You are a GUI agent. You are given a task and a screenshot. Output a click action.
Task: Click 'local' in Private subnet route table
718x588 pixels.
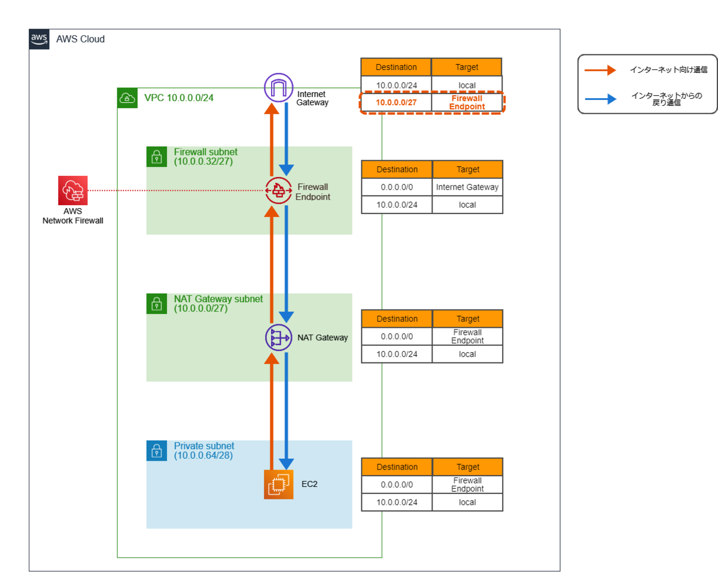(x=467, y=502)
